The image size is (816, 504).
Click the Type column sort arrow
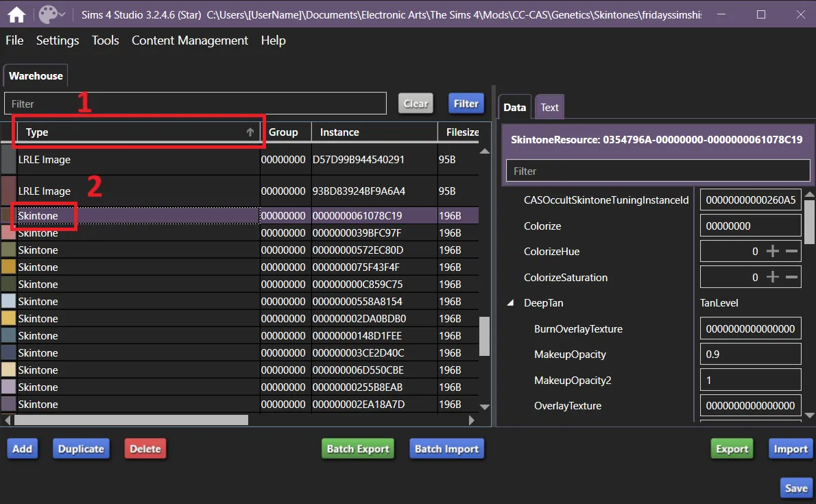(x=250, y=132)
